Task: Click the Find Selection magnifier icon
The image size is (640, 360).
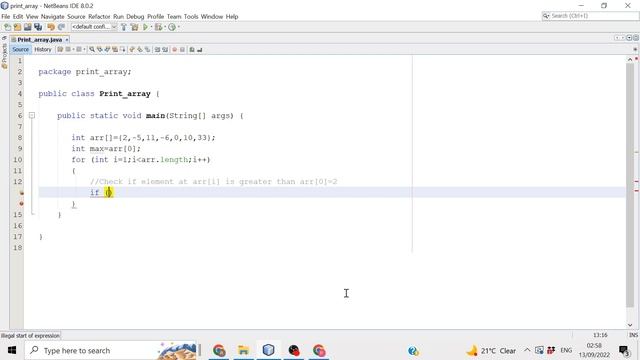Action: click(92, 49)
